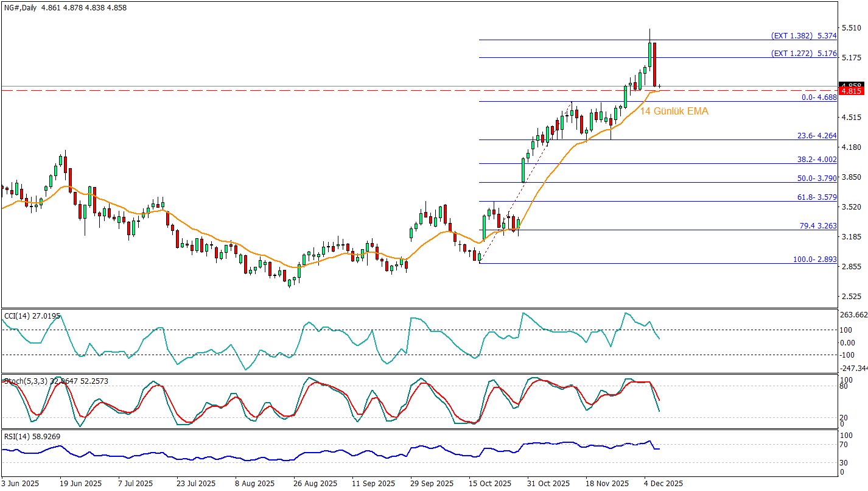
Task: Select the 100.0- 2.893 retracement label
Action: (x=815, y=259)
